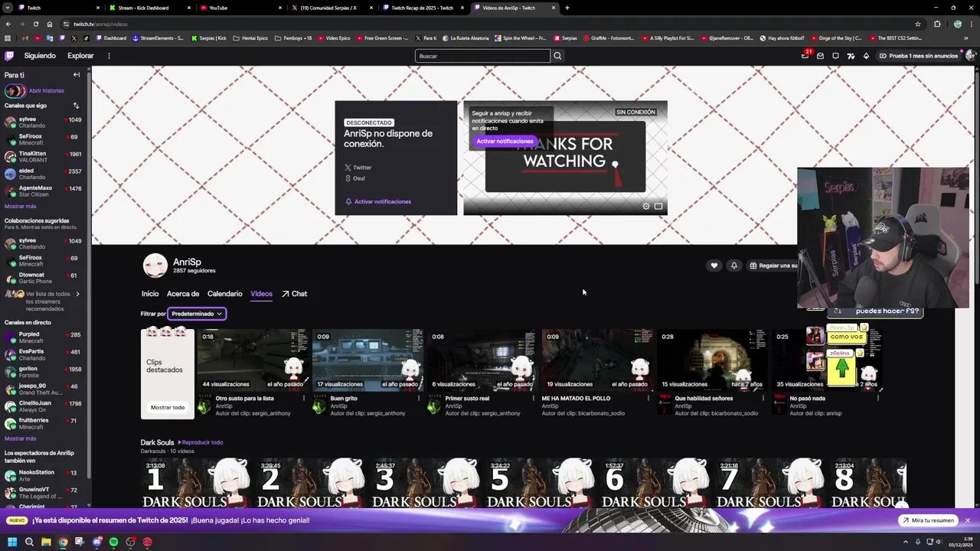Open the whispers chat bubble icon
Screen dimensions: 980x551
click(x=835, y=56)
